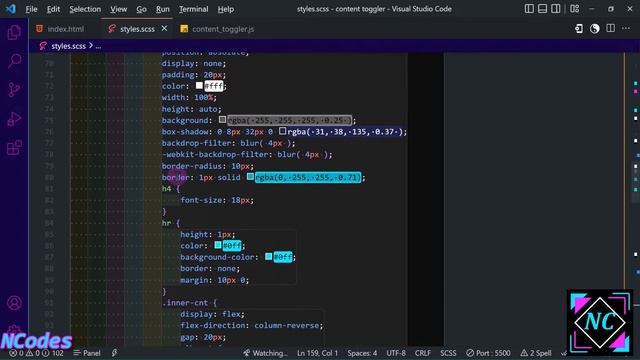Change indentation via Spaces: 4
The width and height of the screenshot is (640, 360).
362,353
